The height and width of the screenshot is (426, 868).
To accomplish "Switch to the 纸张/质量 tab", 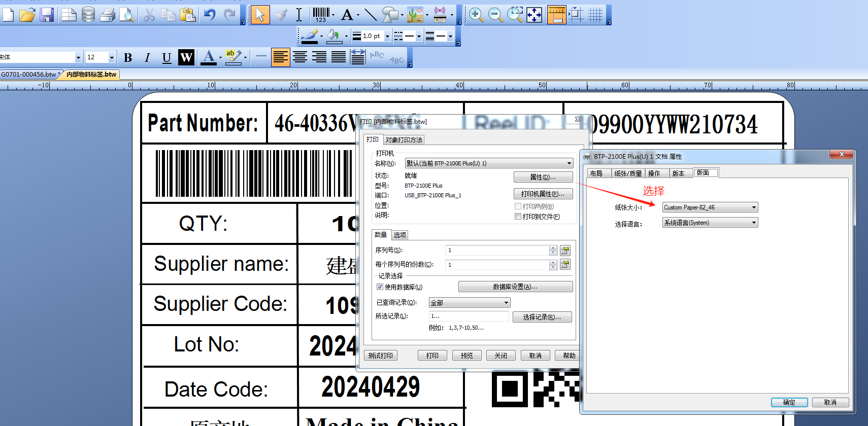I will pyautogui.click(x=628, y=173).
